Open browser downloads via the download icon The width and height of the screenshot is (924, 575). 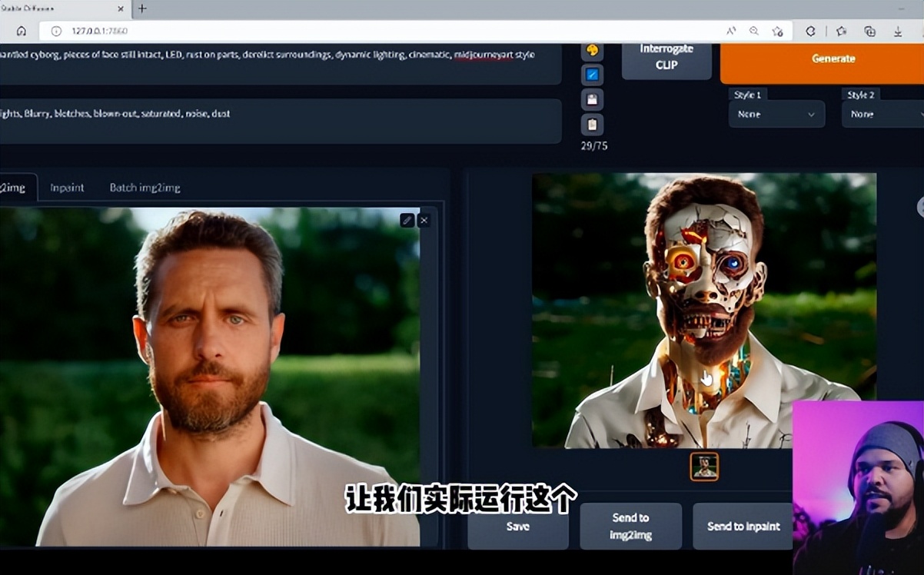click(897, 32)
